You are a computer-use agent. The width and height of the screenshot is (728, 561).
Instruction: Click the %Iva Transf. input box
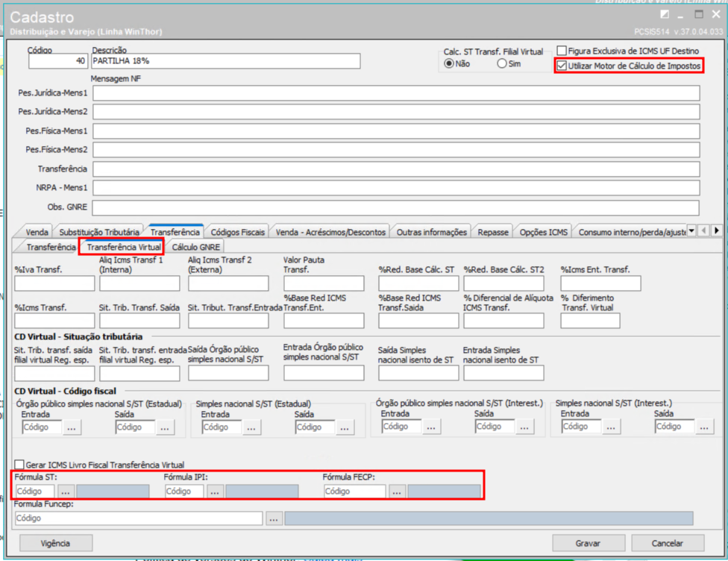tap(54, 283)
